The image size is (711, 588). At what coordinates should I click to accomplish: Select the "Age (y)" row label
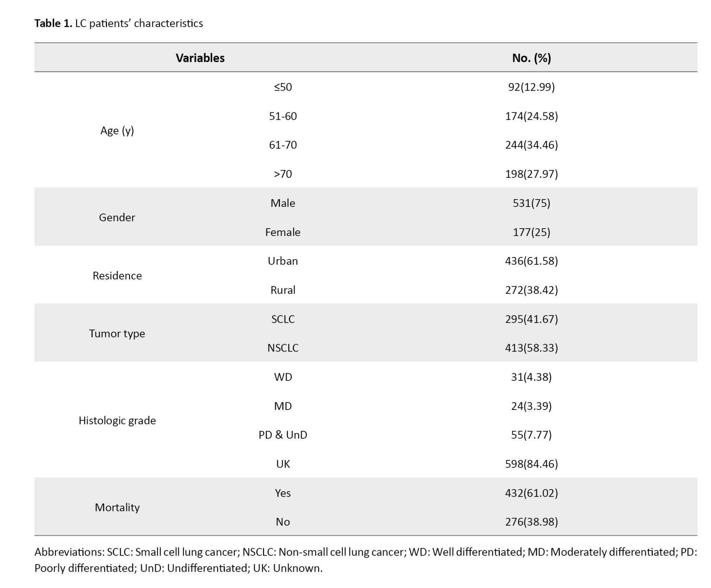point(117,130)
